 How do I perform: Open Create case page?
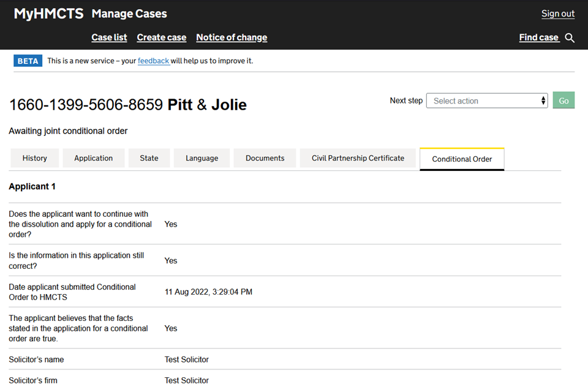point(162,37)
